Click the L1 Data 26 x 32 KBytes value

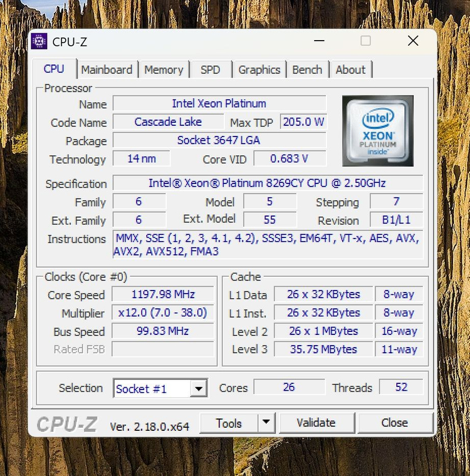(323, 294)
